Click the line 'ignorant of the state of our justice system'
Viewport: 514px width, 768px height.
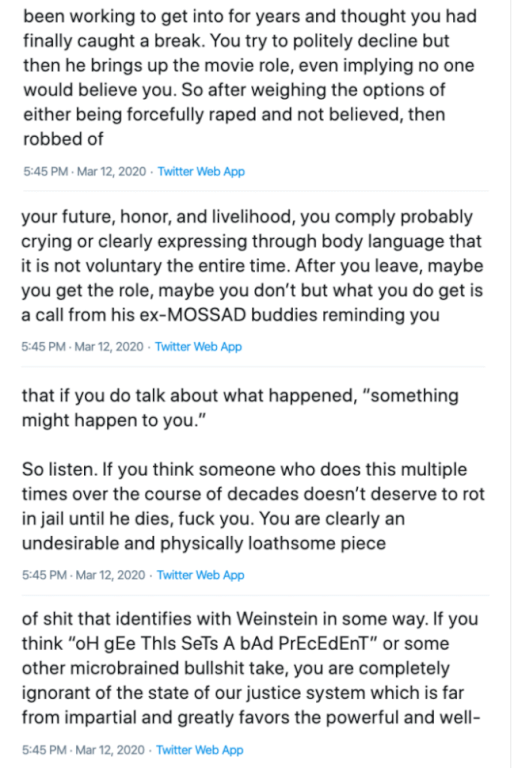pos(243,693)
